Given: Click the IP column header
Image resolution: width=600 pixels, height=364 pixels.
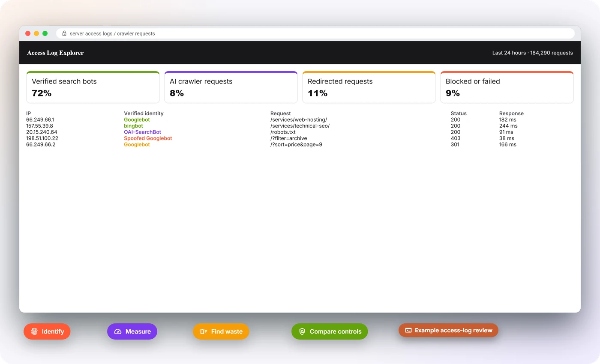Looking at the screenshot, I should pyautogui.click(x=29, y=113).
